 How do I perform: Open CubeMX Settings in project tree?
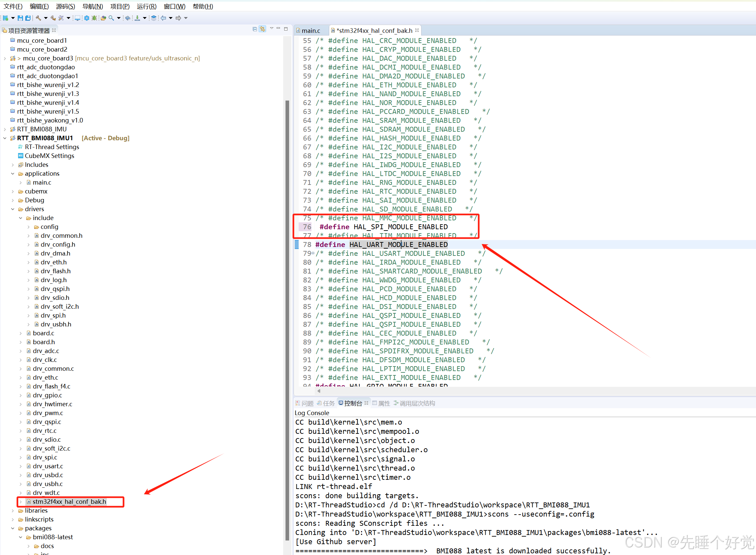[49, 156]
